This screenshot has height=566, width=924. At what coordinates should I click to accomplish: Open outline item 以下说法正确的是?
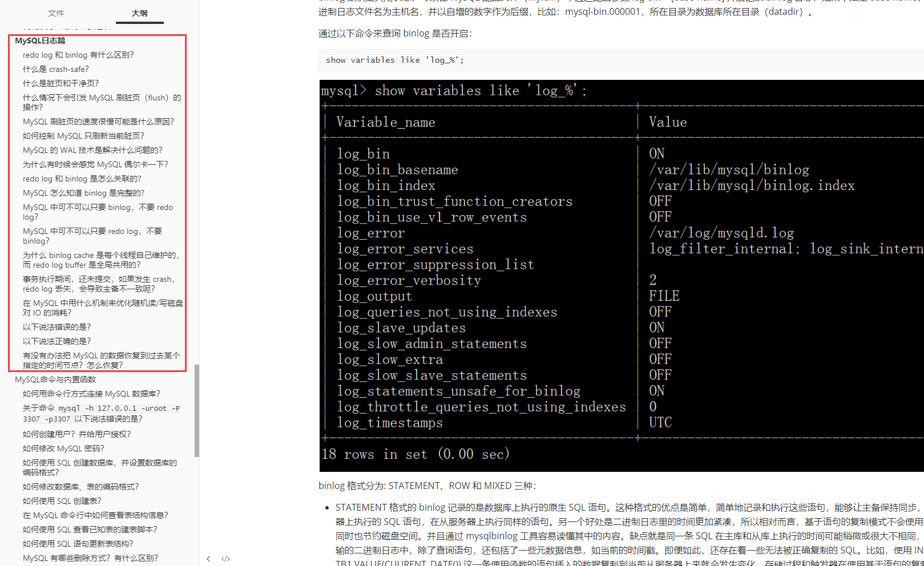pos(57,341)
